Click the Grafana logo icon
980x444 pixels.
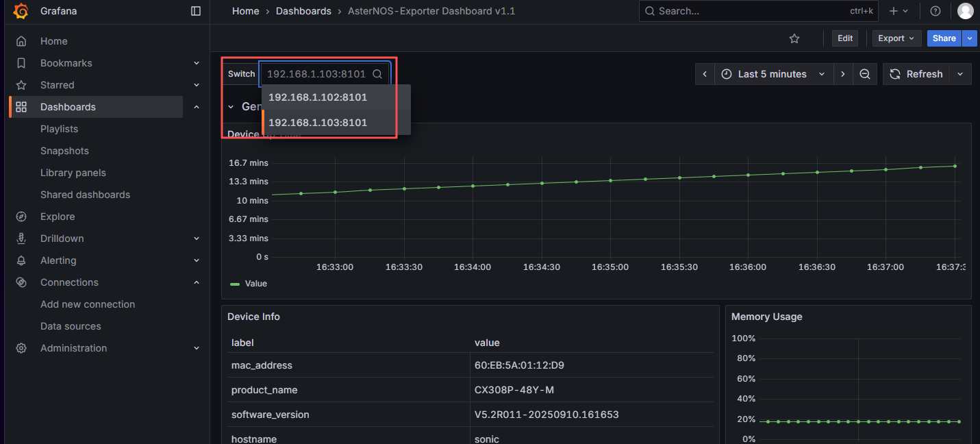(x=21, y=11)
